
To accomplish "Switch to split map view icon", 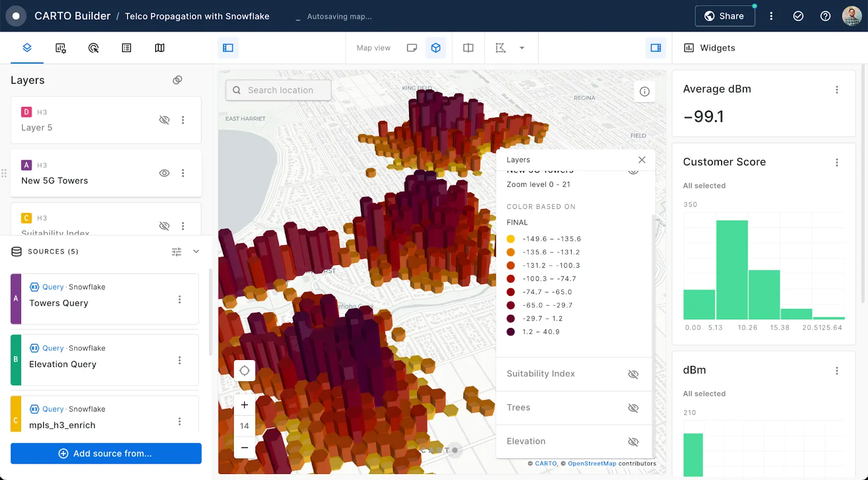I will [x=468, y=48].
